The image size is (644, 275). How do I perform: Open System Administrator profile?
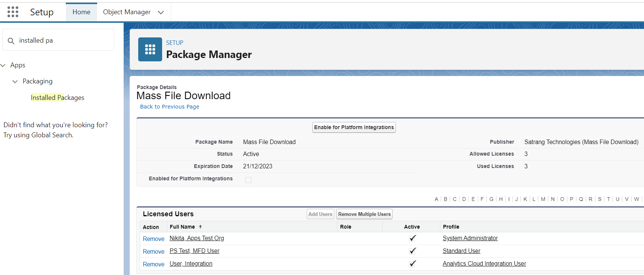tap(470, 238)
